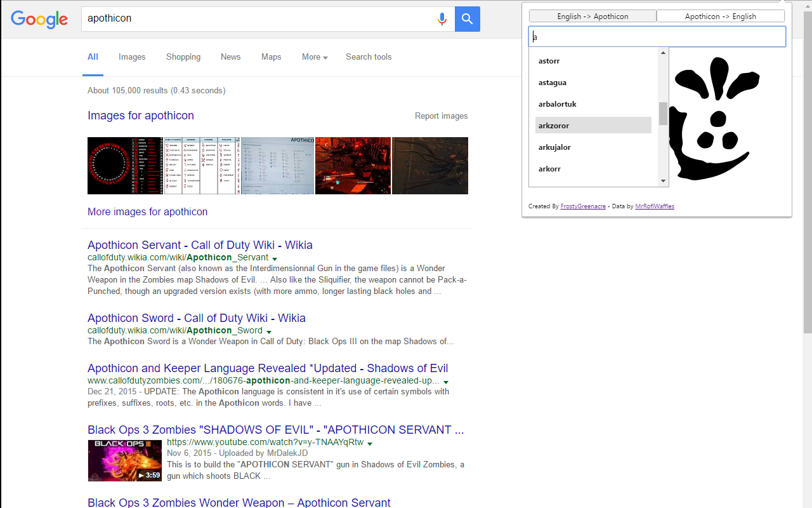Open the red circular glyph wheel thumbnail

pos(126,166)
